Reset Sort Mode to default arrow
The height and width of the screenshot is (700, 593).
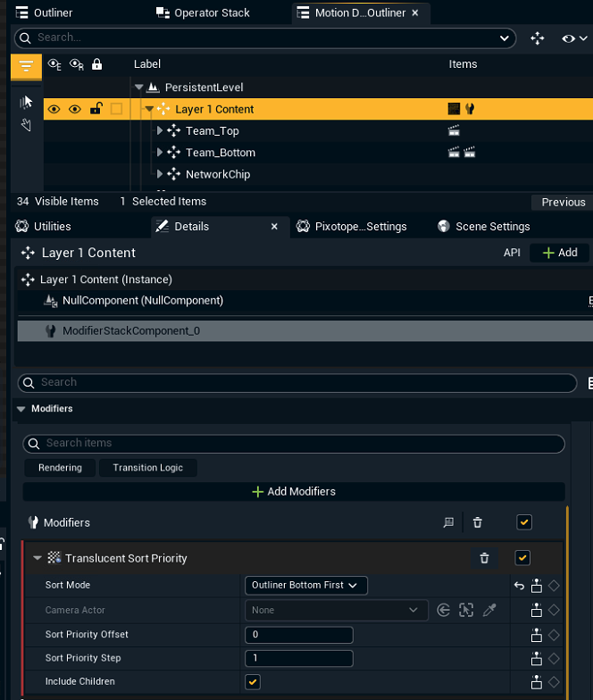pos(519,586)
